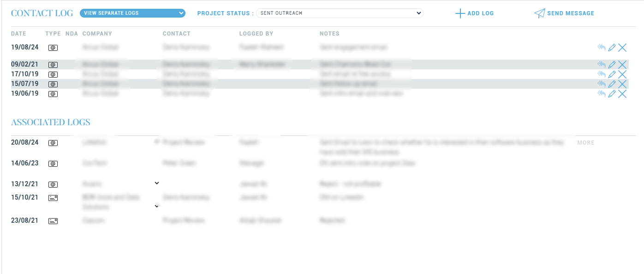Screen dimensions: 644x274
Task: Click the Add Log button
Action: pyautogui.click(x=474, y=13)
